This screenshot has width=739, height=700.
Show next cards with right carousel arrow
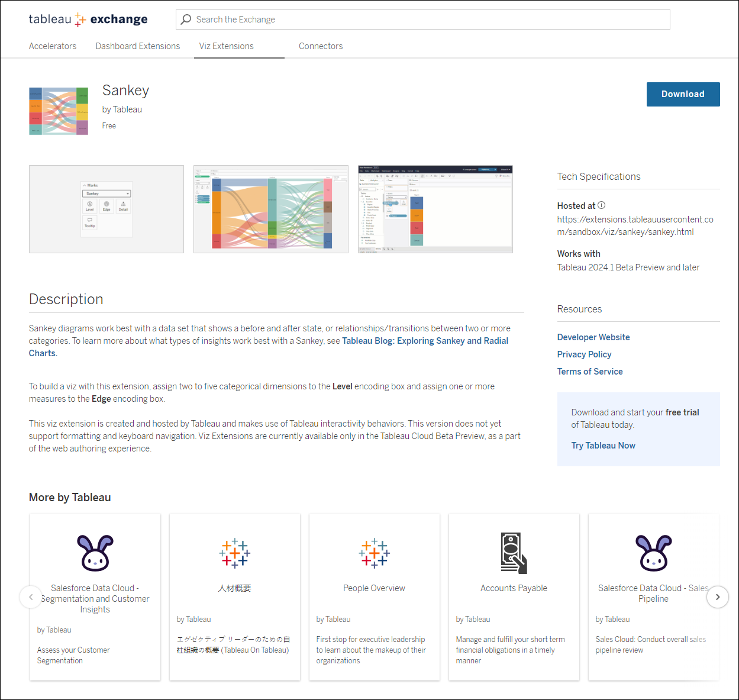coord(718,597)
